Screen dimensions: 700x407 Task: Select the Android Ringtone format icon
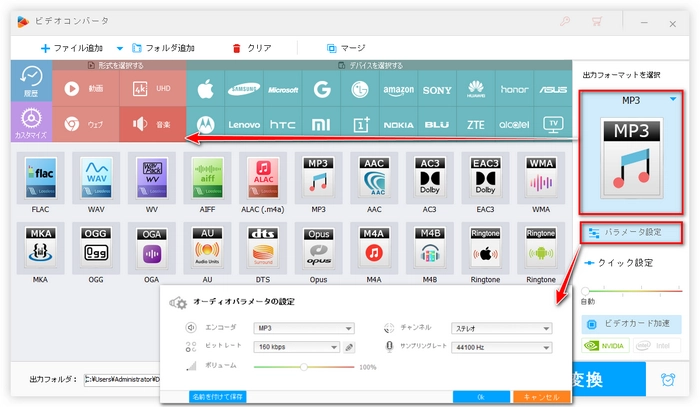(x=541, y=248)
